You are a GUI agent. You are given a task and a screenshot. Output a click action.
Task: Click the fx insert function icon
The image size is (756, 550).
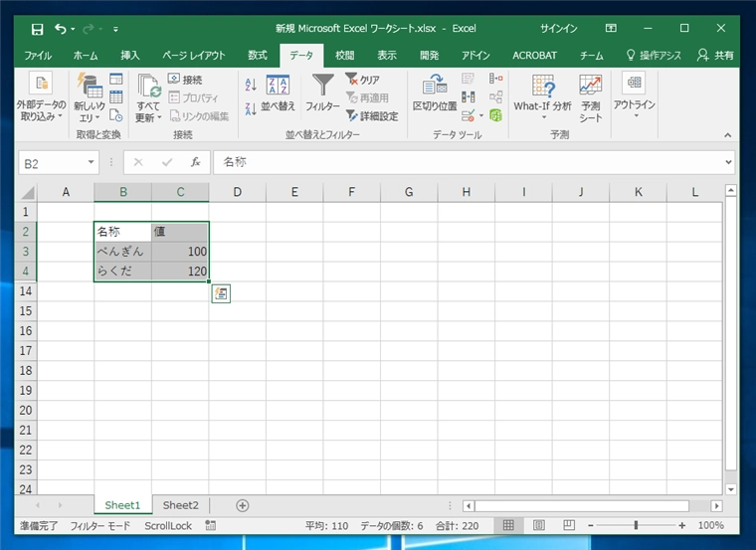[x=195, y=162]
